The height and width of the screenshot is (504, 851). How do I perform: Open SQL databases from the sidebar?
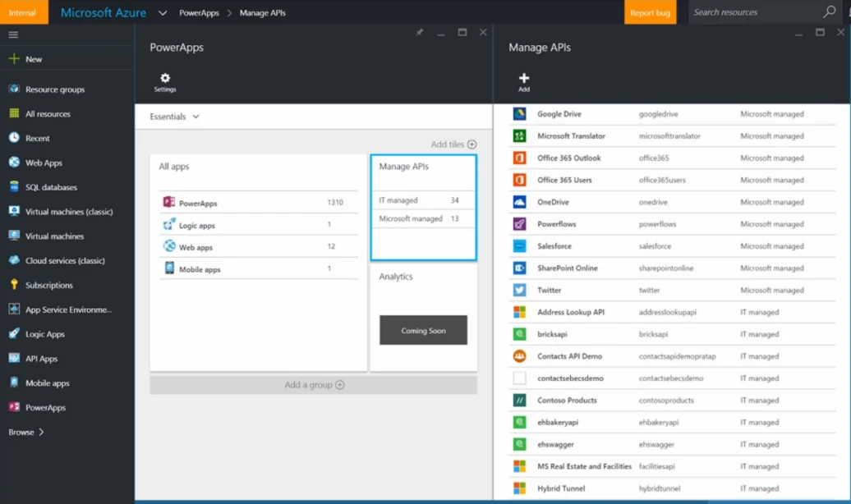click(51, 188)
